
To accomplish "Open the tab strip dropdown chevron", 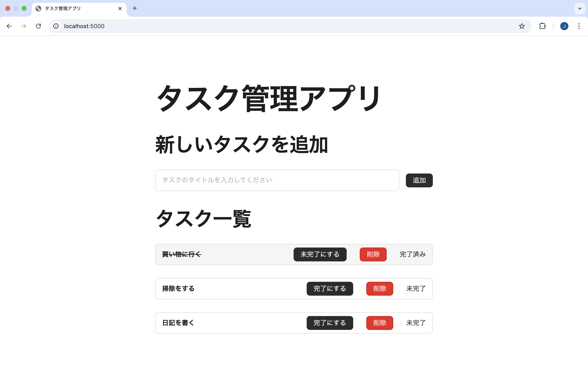I will [580, 9].
